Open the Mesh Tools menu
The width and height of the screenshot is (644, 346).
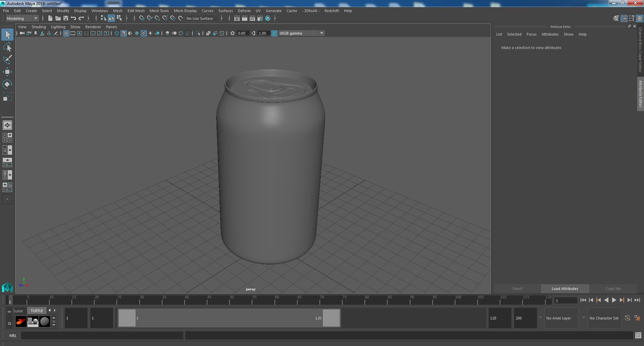tap(159, 11)
